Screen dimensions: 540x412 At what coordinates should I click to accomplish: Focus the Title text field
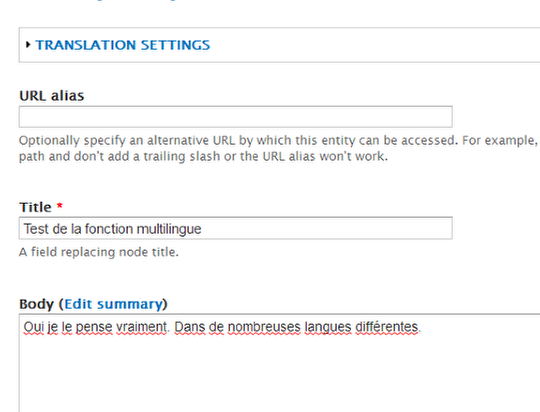coord(236,228)
